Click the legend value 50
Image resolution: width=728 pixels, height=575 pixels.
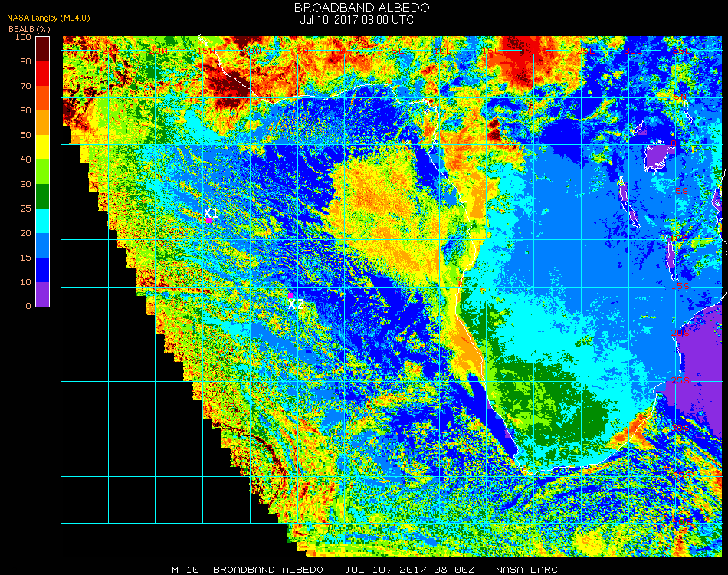[25, 135]
